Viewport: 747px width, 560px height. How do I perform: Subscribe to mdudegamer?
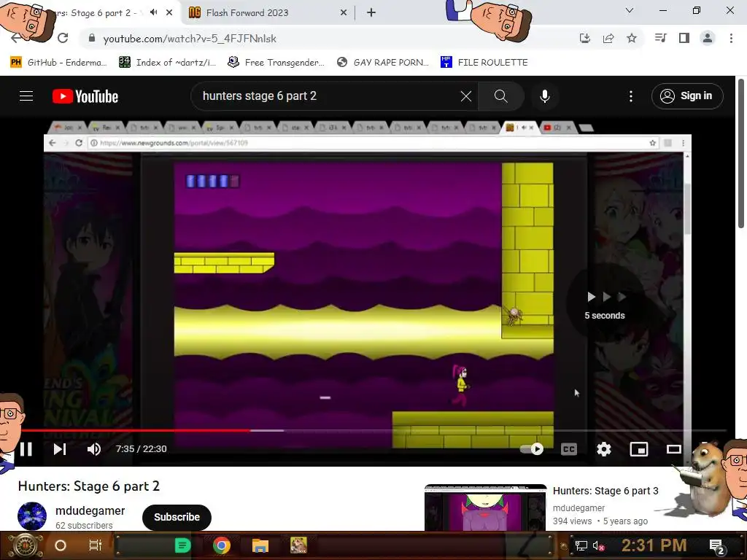pyautogui.click(x=177, y=517)
